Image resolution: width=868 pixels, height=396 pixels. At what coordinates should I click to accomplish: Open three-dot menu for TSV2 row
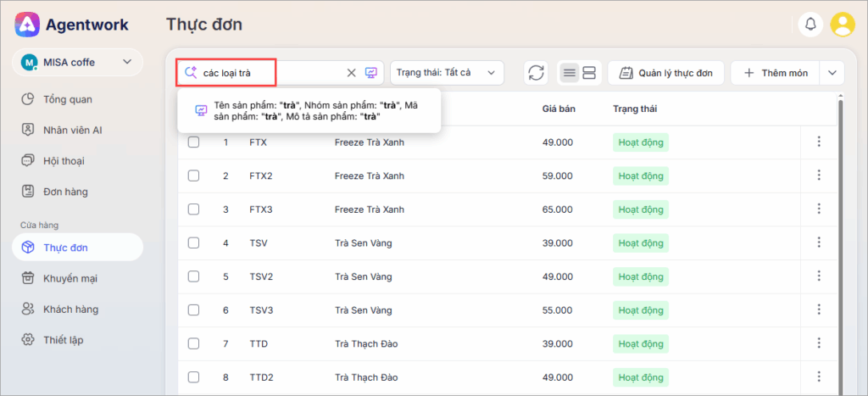click(x=819, y=276)
